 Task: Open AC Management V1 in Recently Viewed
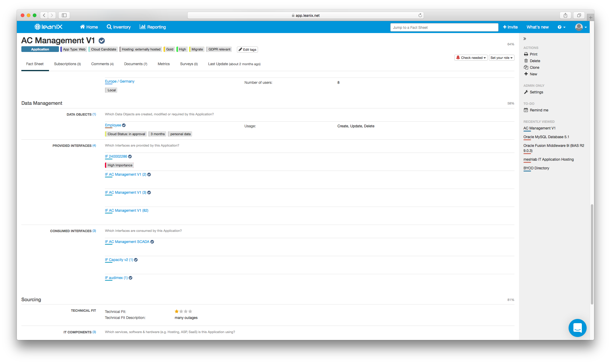(x=539, y=128)
